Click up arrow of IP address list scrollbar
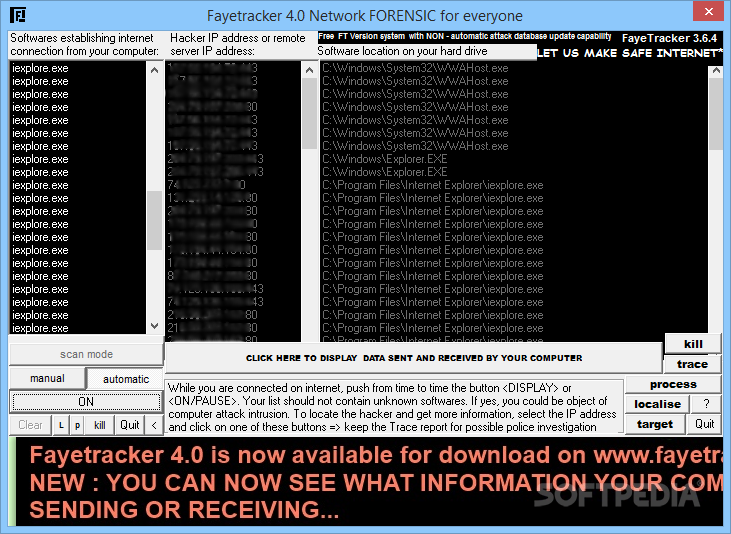This screenshot has width=731, height=534. pos(309,70)
